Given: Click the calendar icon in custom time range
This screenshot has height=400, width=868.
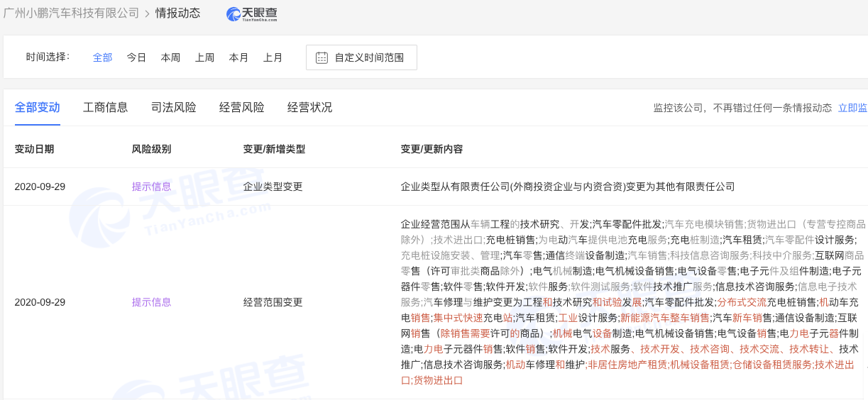Looking at the screenshot, I should coord(322,57).
